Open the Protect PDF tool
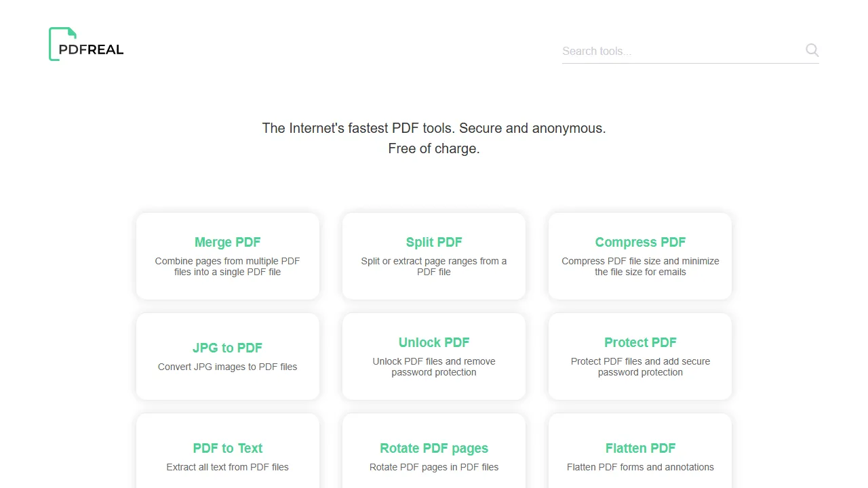This screenshot has width=868, height=488. pos(639,357)
